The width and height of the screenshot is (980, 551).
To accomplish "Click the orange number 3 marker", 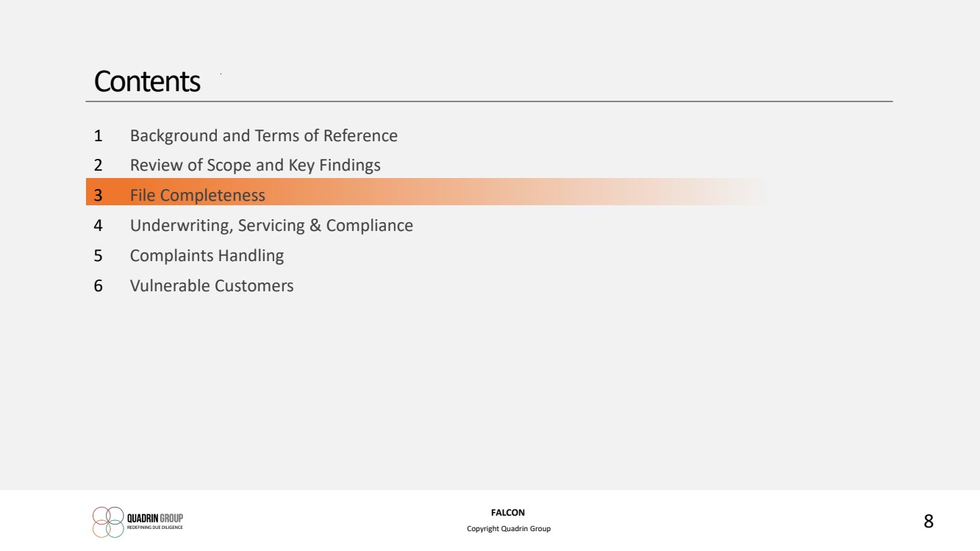I will click(98, 196).
